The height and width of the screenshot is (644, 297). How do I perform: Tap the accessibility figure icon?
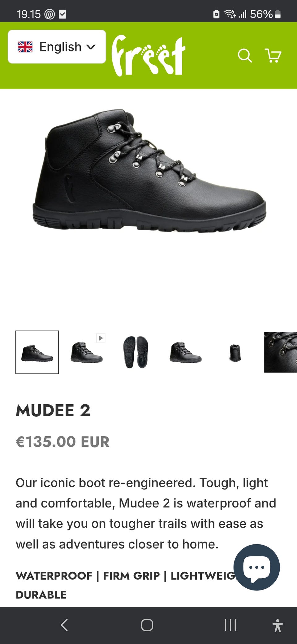coord(278,625)
